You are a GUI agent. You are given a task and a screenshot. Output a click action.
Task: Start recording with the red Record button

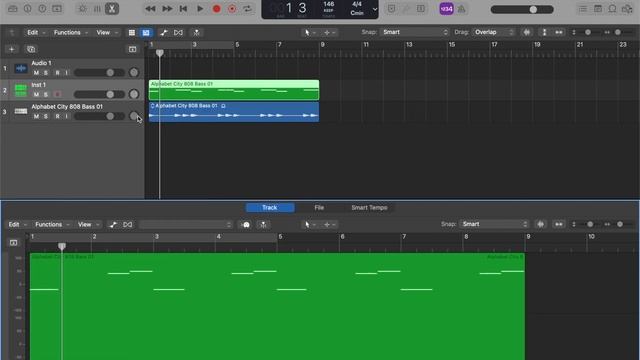[x=216, y=9]
